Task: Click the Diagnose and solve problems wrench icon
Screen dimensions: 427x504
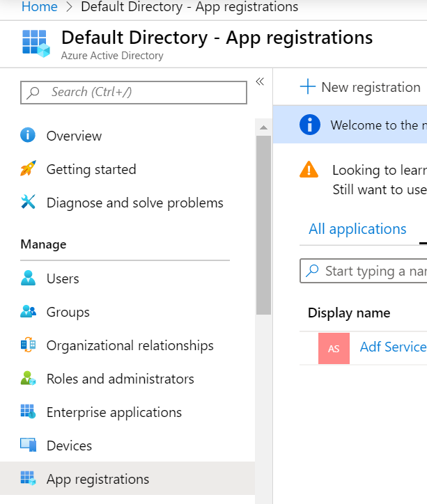Action: point(28,202)
